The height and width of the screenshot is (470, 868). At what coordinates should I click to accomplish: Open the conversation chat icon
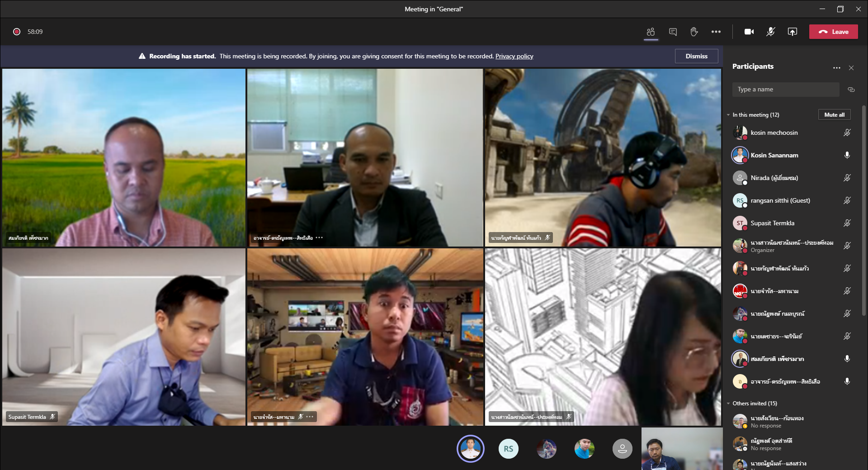tap(673, 32)
